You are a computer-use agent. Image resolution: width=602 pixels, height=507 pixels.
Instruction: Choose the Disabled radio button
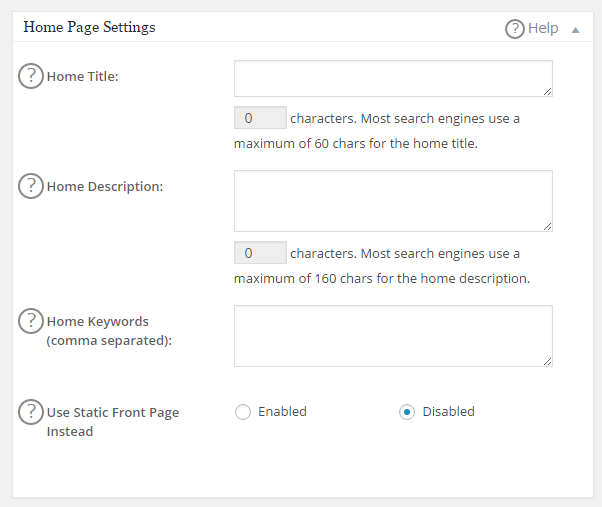(407, 412)
